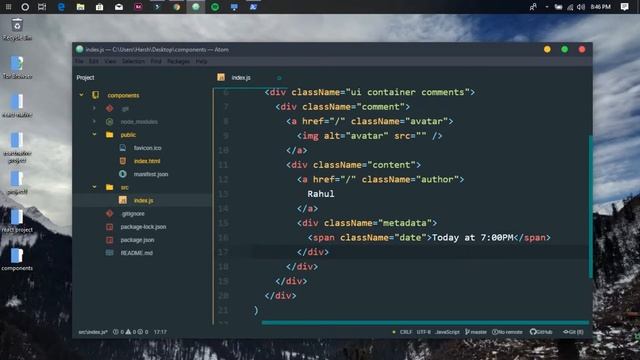
Task: Switch to the Atom taskbar icon
Action: click(x=196, y=7)
